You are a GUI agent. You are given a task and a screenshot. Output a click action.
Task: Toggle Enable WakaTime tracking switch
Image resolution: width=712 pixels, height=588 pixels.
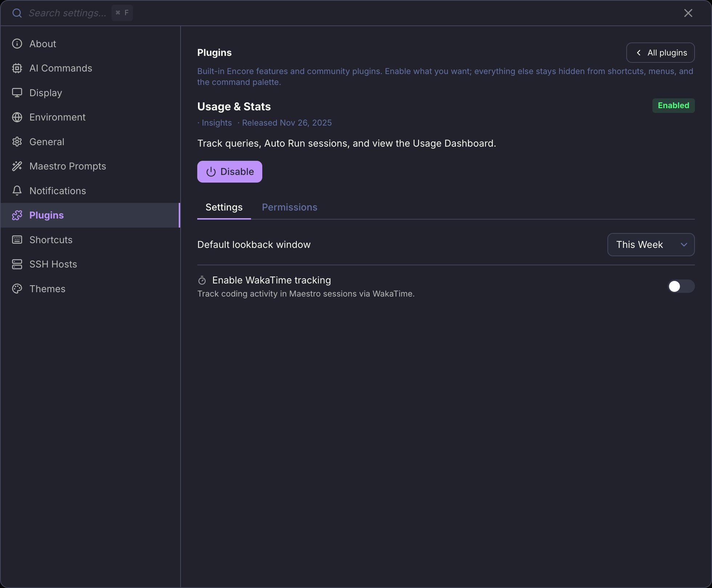pyautogui.click(x=681, y=286)
